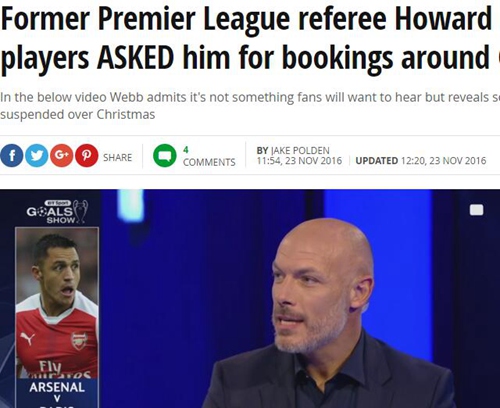Click the 11:54, 23 Nov 2016 publish date
This screenshot has width=500, height=408.
299,161
